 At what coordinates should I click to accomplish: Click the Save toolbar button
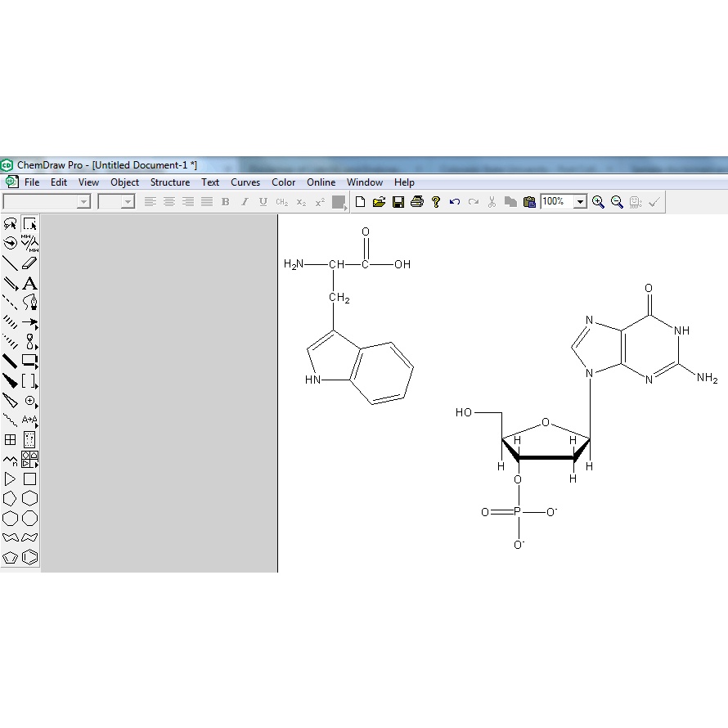[x=398, y=202]
